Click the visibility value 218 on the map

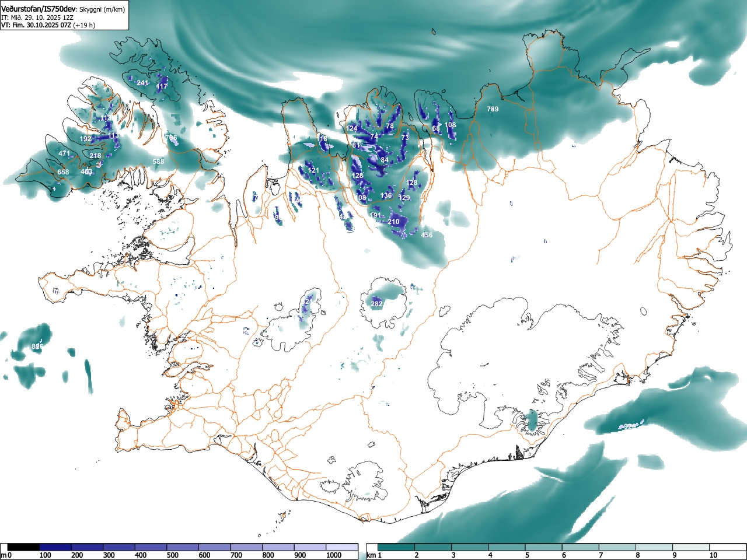point(95,156)
